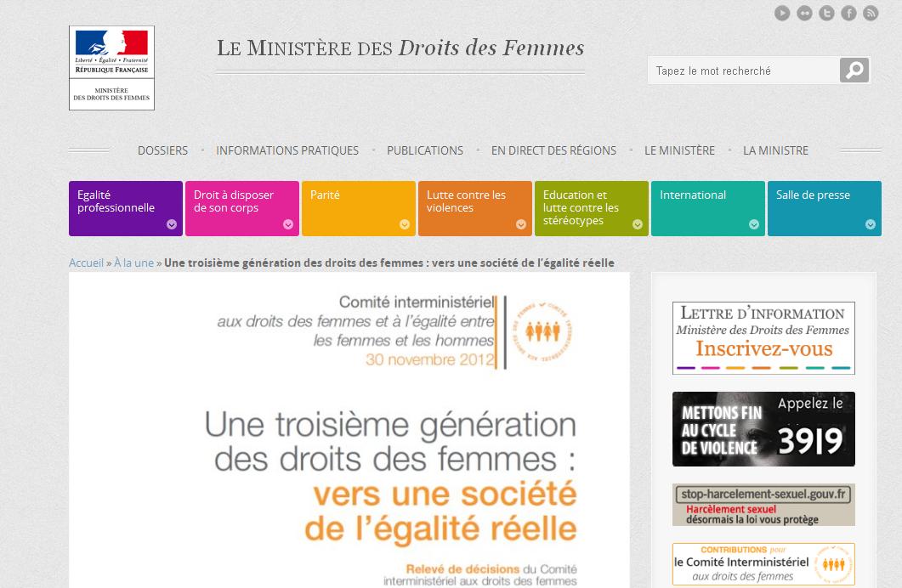Click the Lettre d'information Inscrivez-vous banner
Viewport: 902px width, 588px height.
(x=763, y=337)
